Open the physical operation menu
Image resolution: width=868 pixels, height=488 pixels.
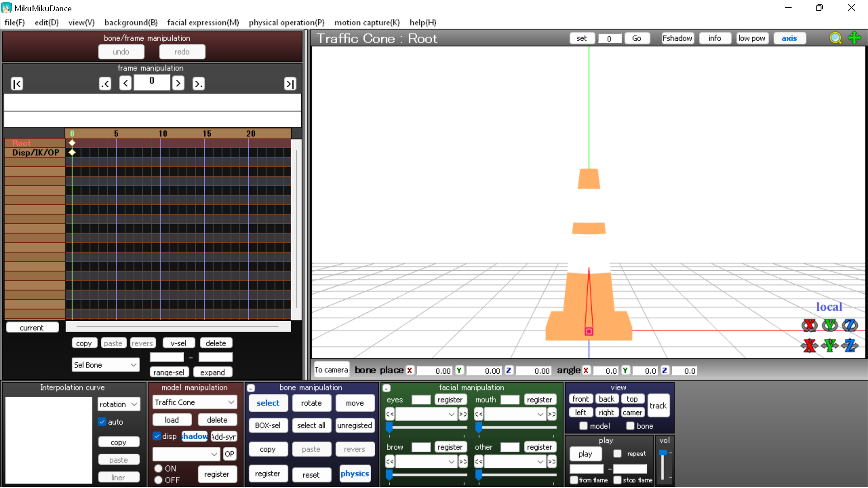(286, 23)
